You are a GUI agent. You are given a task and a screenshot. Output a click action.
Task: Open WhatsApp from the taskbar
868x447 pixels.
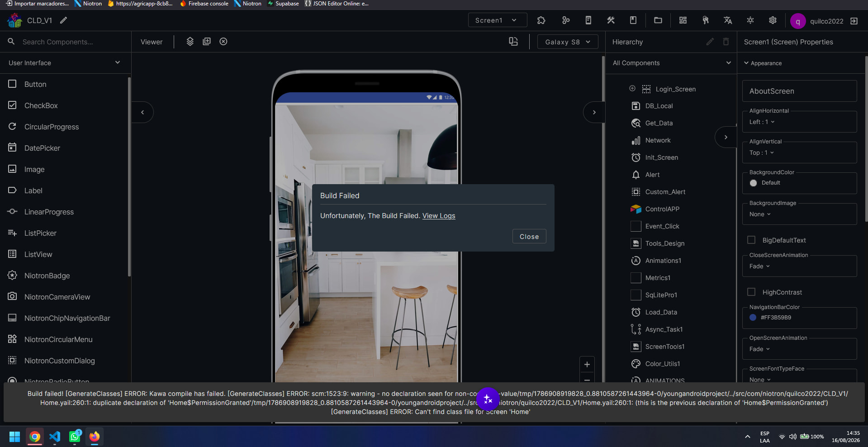click(75, 437)
